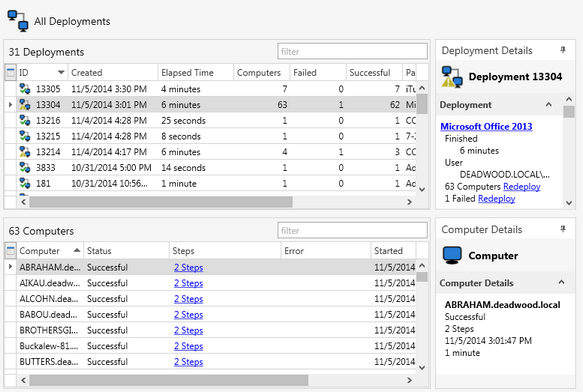The image size is (583, 392).
Task: Click the computers filter field
Action: (x=352, y=230)
